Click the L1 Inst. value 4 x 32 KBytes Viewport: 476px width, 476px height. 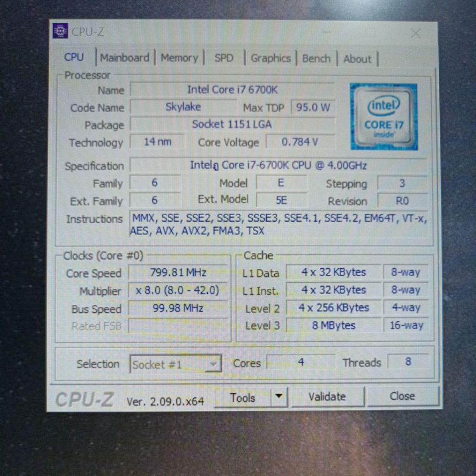[x=333, y=290]
